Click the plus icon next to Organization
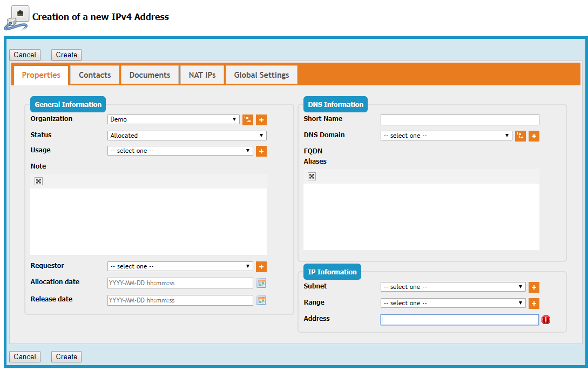The width and height of the screenshot is (588, 377). click(x=261, y=120)
